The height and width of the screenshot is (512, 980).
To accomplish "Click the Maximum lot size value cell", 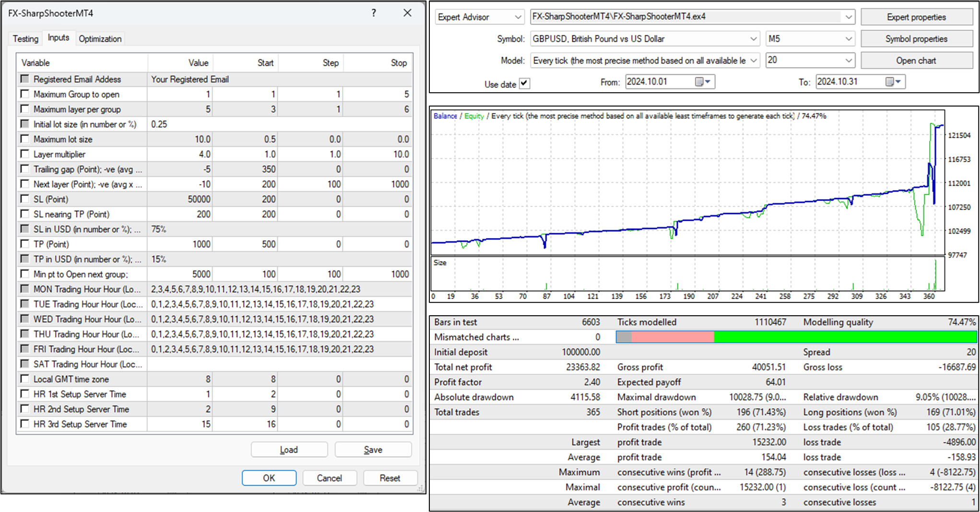I will click(180, 139).
